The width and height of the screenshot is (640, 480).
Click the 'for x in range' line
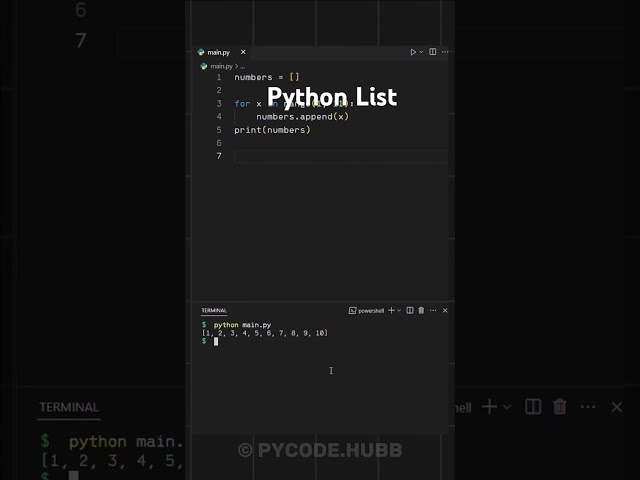point(294,104)
